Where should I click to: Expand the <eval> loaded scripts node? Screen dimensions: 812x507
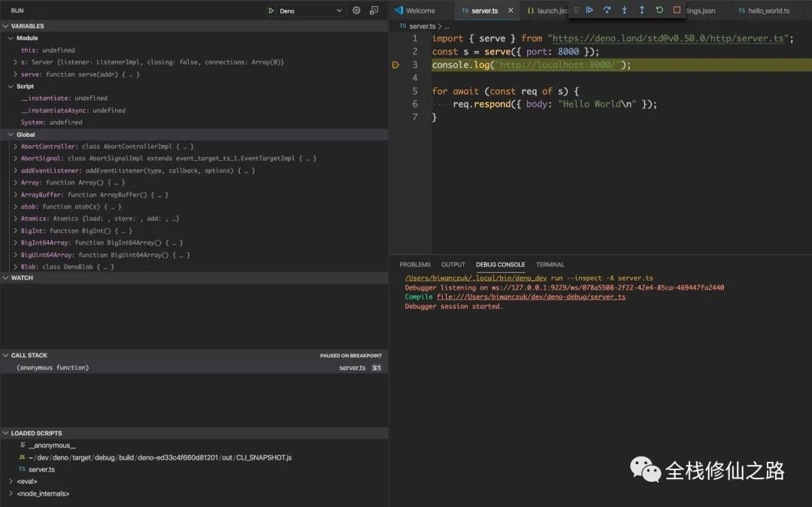pyautogui.click(x=11, y=481)
